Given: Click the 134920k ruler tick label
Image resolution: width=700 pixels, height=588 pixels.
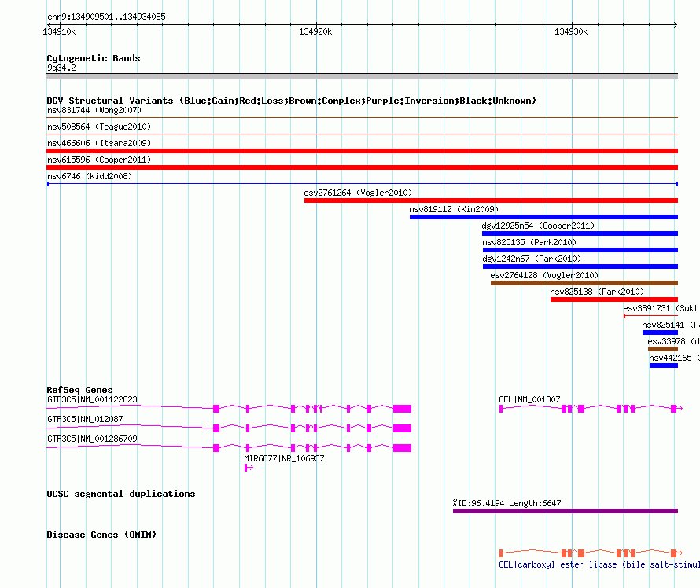Looking at the screenshot, I should [315, 31].
